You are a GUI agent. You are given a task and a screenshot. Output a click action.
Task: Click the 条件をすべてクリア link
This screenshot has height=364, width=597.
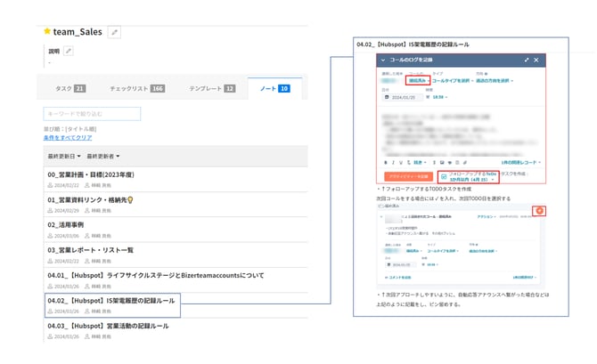(68, 138)
